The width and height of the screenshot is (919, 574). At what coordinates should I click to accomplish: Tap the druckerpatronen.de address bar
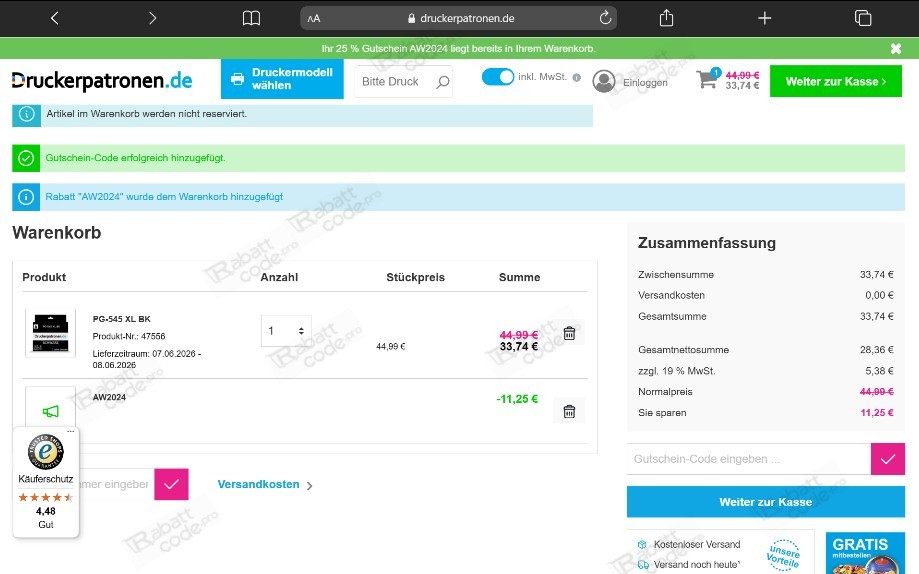(x=458, y=18)
